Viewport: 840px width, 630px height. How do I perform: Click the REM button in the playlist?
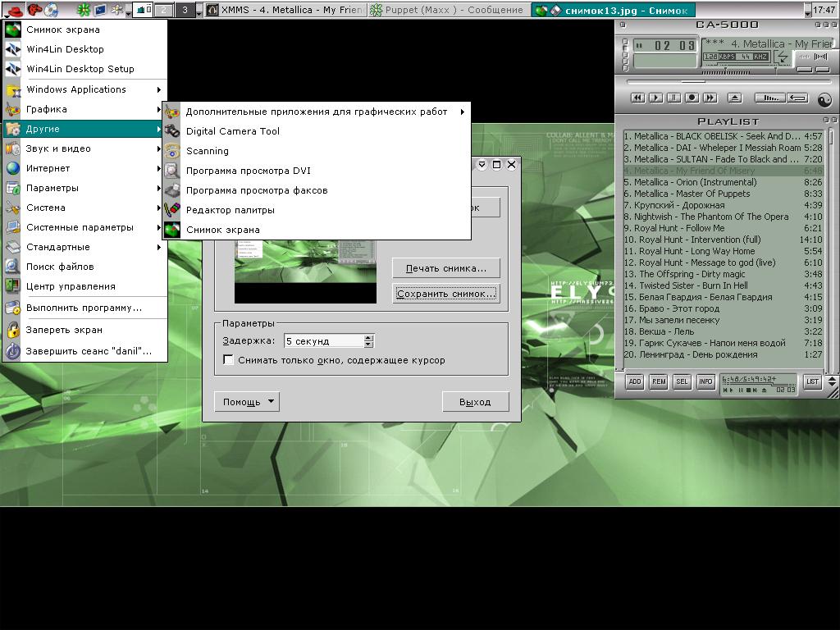tap(659, 381)
